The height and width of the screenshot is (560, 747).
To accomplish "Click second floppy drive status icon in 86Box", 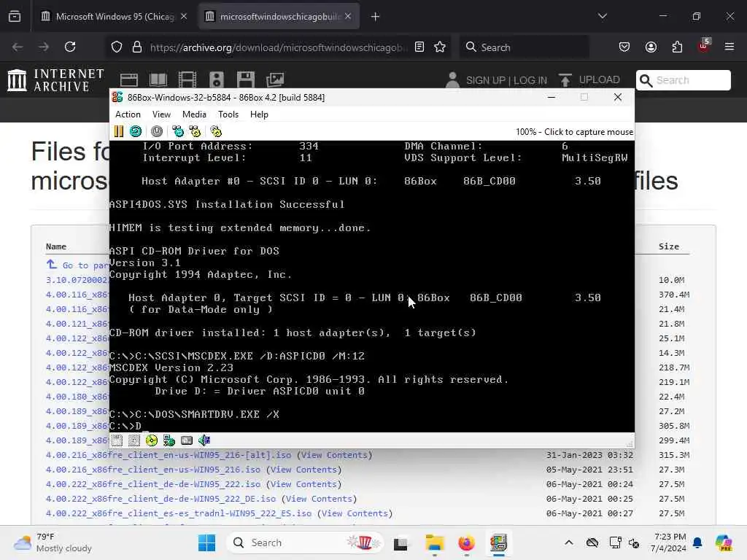I will point(134,440).
